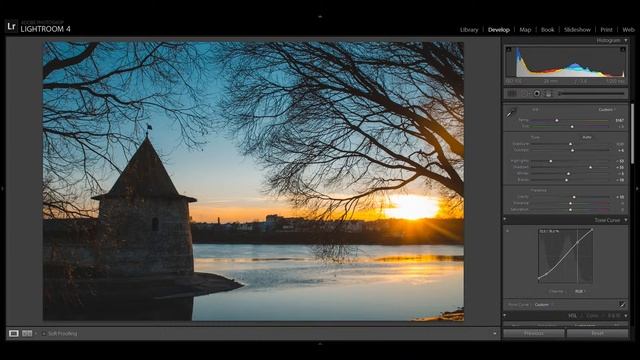The height and width of the screenshot is (360, 640).
Task: Click the Temp slider handle
Action: (556, 120)
